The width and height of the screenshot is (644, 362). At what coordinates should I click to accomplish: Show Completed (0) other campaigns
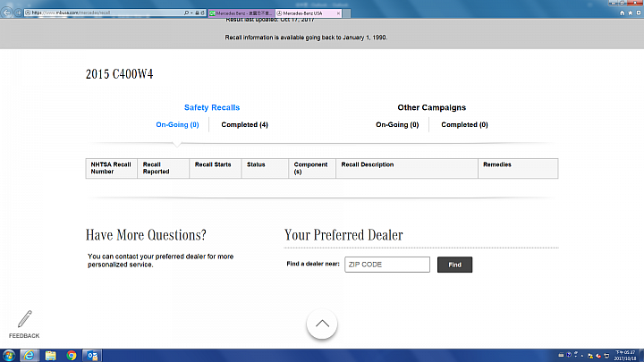pyautogui.click(x=464, y=125)
